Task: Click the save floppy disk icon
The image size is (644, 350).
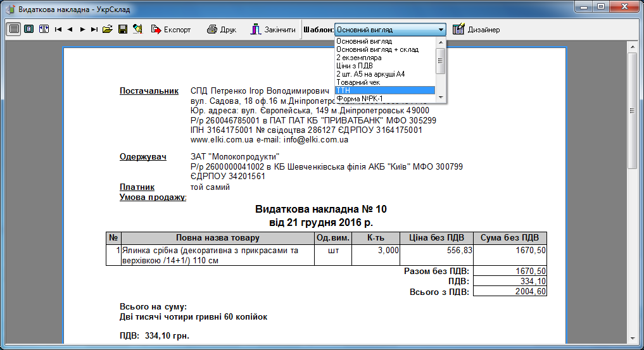Action: pyautogui.click(x=123, y=30)
